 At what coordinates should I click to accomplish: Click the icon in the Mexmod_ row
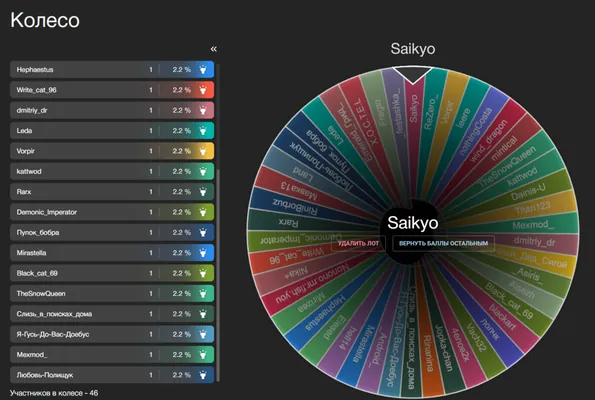click(x=203, y=354)
